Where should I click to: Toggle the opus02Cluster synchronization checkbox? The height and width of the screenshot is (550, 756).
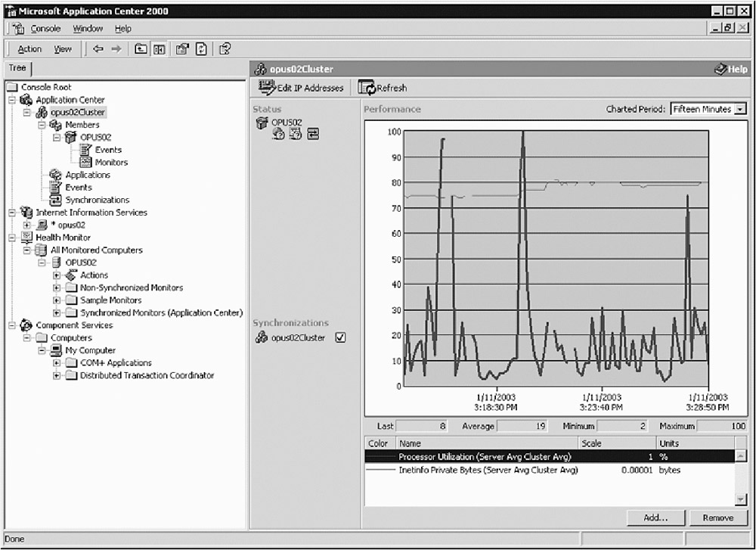(x=340, y=338)
